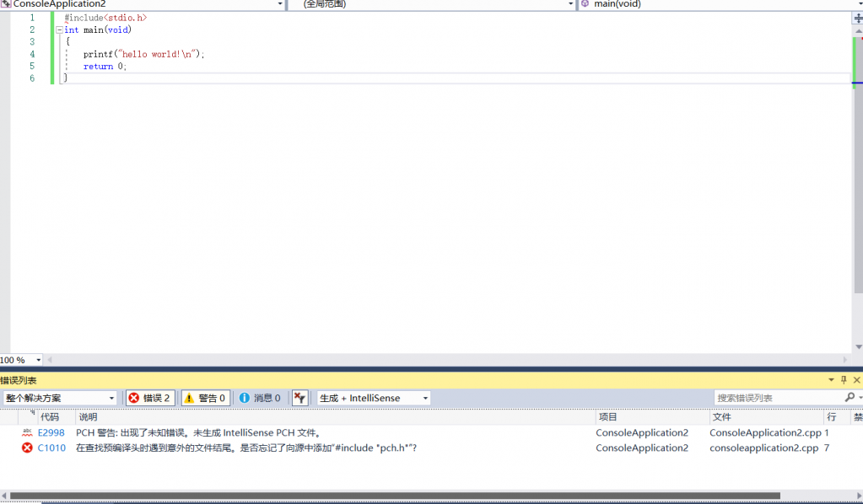The height and width of the screenshot is (504, 863).
Task: Toggle the 消息 0 messages filter
Action: click(261, 398)
